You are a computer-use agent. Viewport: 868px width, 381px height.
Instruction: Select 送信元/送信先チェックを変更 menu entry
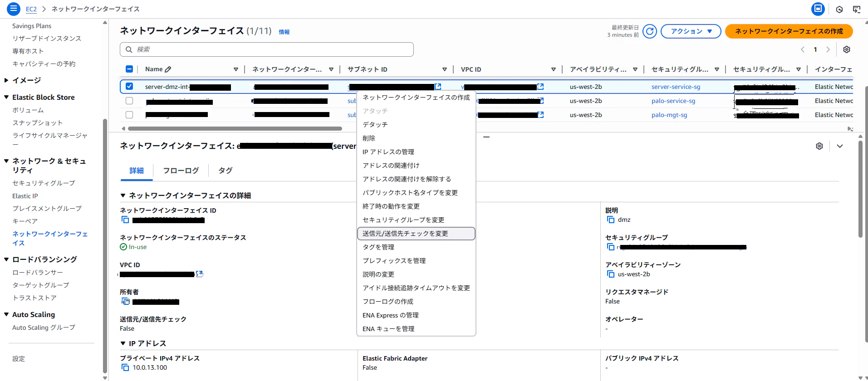[x=416, y=234]
